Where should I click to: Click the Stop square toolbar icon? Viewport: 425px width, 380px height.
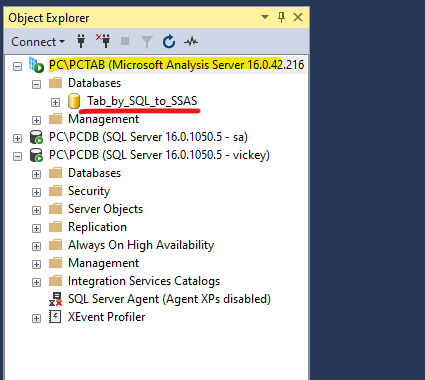click(125, 41)
